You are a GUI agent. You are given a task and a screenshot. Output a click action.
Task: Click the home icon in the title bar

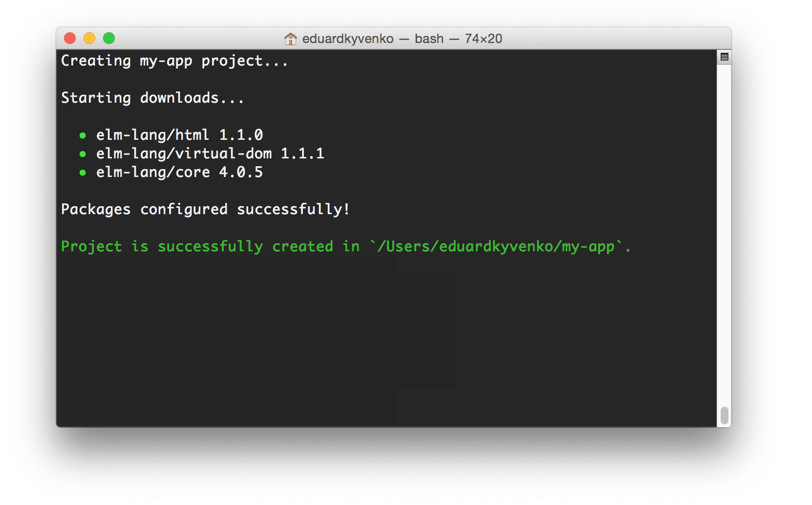pyautogui.click(x=291, y=38)
